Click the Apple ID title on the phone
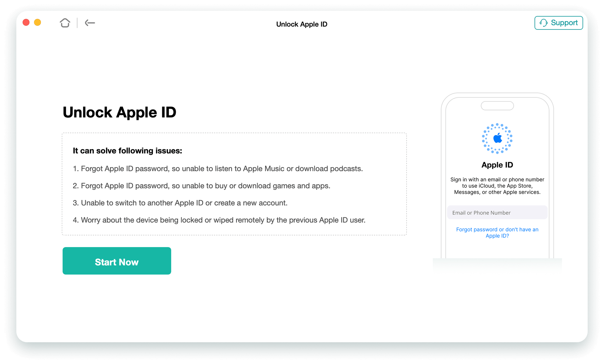This screenshot has height=364, width=604. (x=497, y=165)
